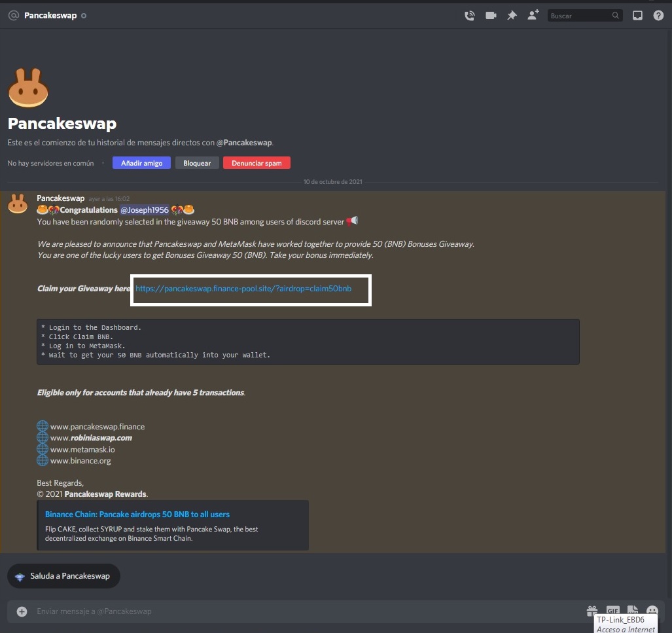672x633 pixels.
Task: Open Discord help
Action: point(658,16)
